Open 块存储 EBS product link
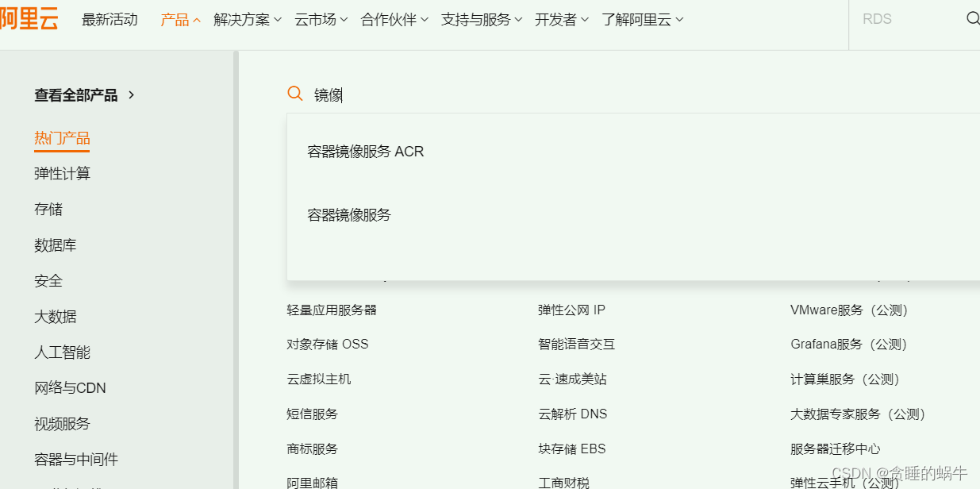This screenshot has height=489, width=980. coord(572,449)
